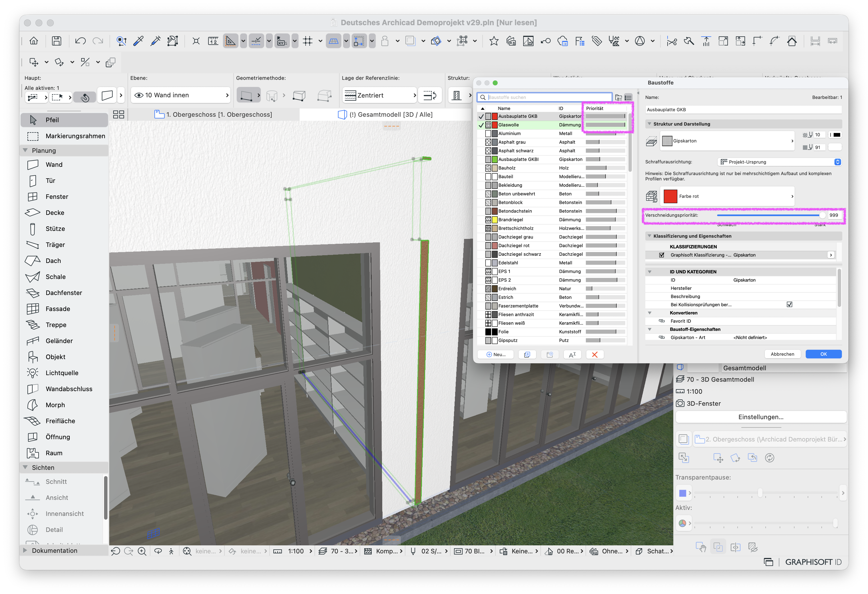Open the 10 Wand innen layer dropdown

[x=181, y=95]
